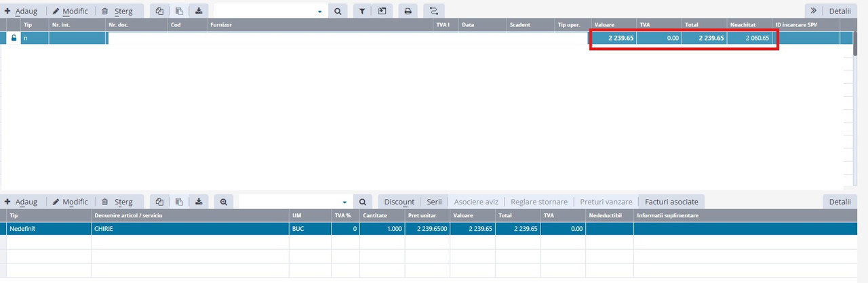Click the search magnifier after the bottom dropdown
This screenshot has width=868, height=283.
click(x=363, y=202)
